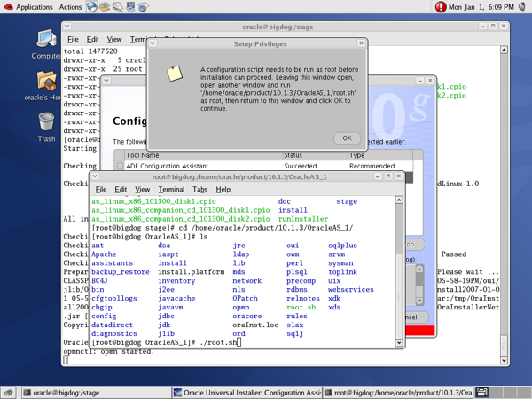Click 'webservices' directory name in terminal
The image size is (532, 399).
pyautogui.click(x=351, y=289)
